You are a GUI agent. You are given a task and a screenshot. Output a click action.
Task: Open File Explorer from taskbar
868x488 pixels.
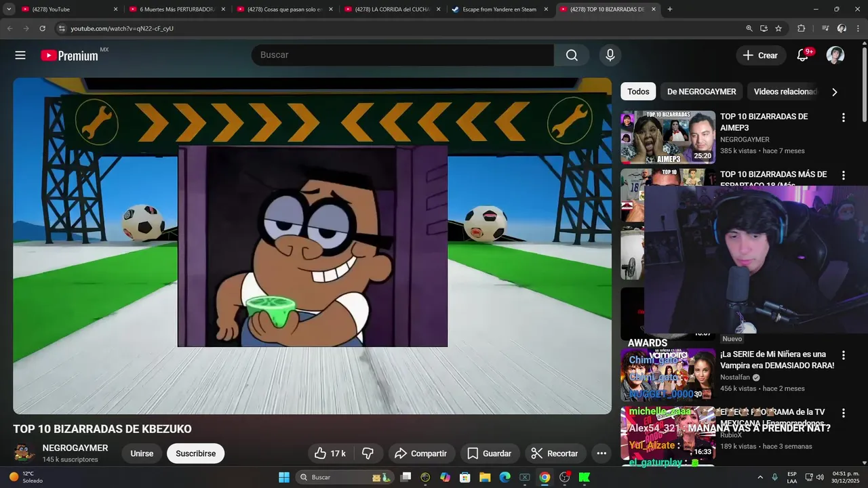coord(485,477)
